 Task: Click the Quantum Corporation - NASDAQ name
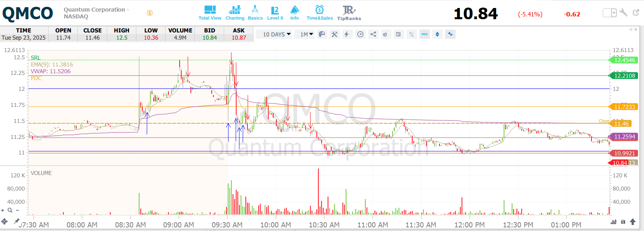(96, 13)
